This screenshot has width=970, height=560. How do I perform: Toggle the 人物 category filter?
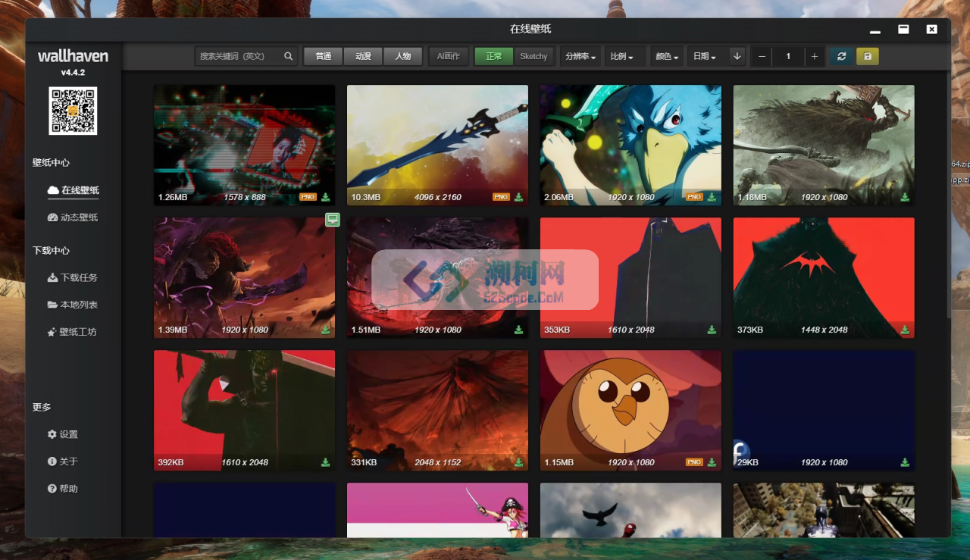point(402,56)
